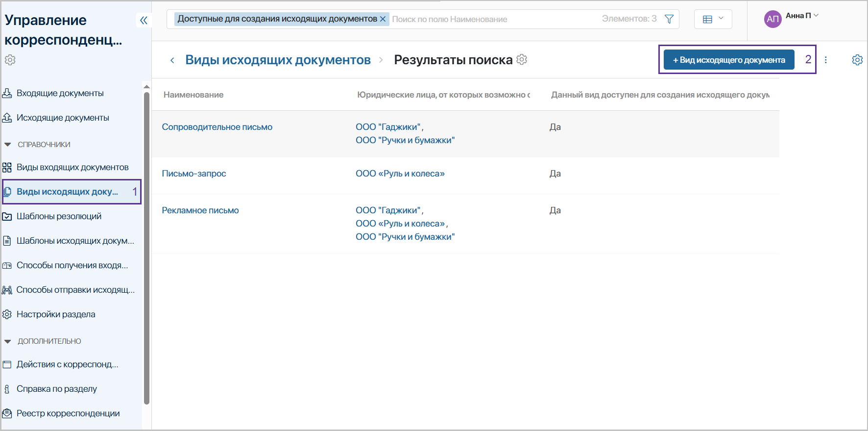
Task: Click the filter funnel icon in search bar
Action: click(669, 19)
